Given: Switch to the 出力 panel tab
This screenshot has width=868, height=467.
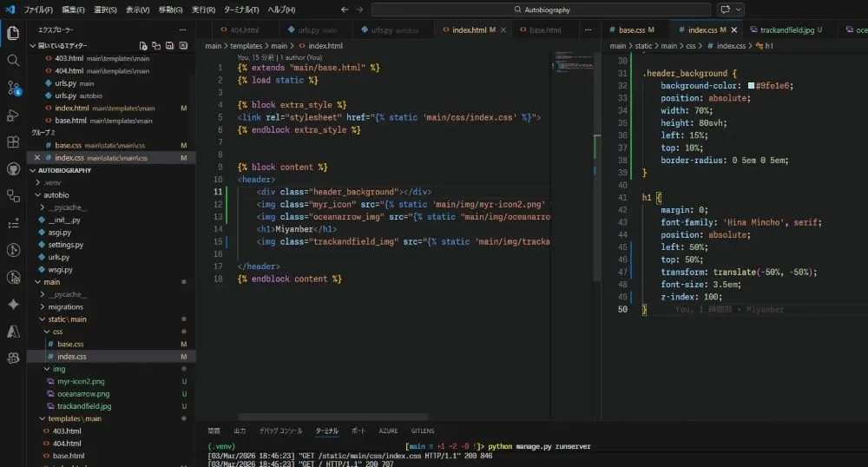Looking at the screenshot, I should [240, 431].
